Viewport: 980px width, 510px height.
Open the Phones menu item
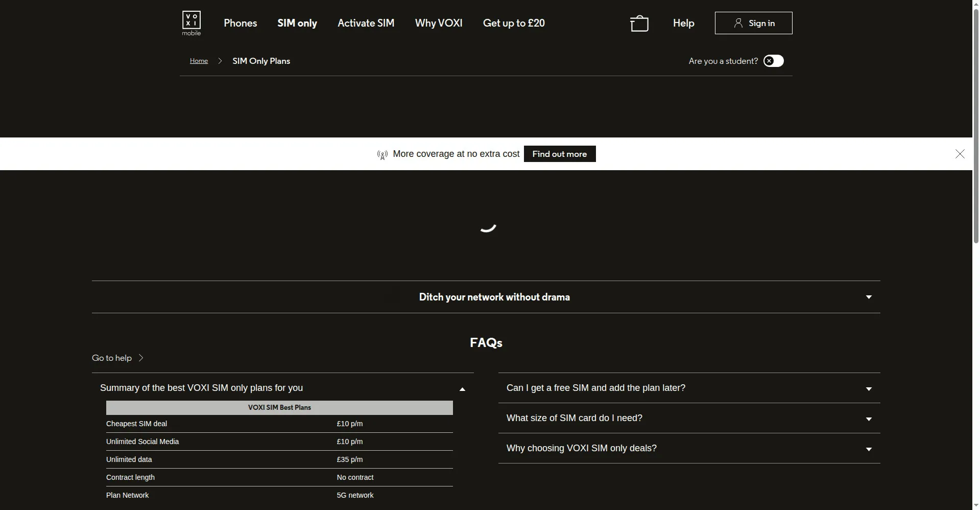coord(240,23)
